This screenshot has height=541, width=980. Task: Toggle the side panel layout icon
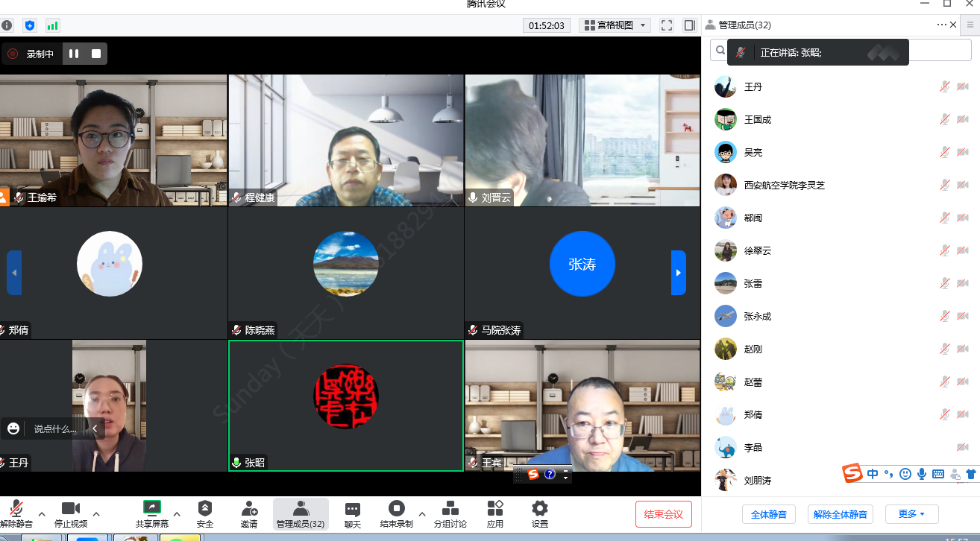click(690, 25)
